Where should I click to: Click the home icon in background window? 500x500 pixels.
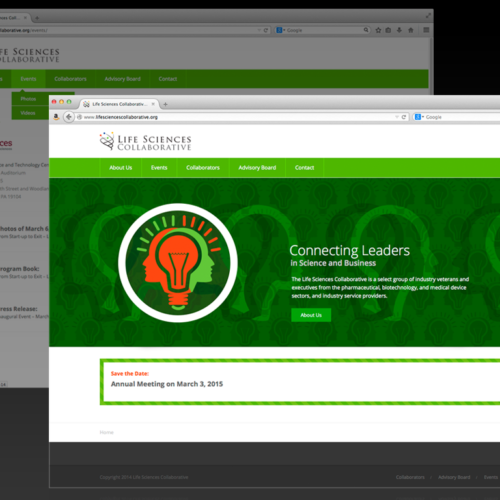(x=411, y=30)
